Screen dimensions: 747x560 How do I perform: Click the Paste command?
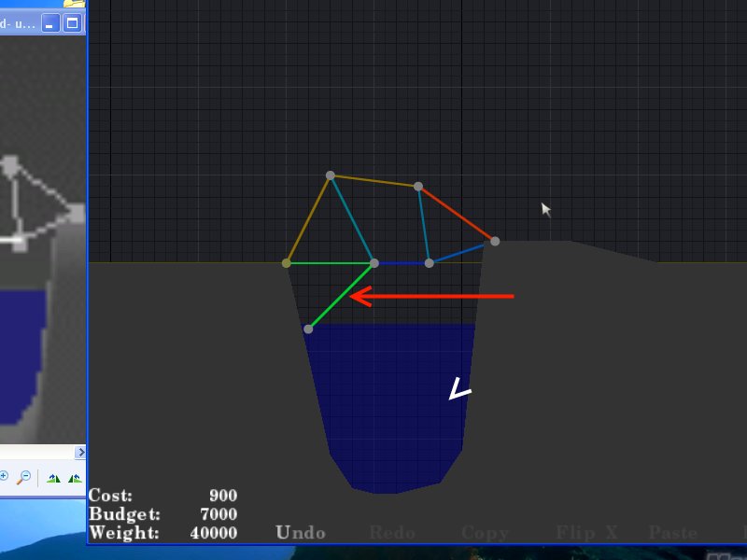click(673, 533)
